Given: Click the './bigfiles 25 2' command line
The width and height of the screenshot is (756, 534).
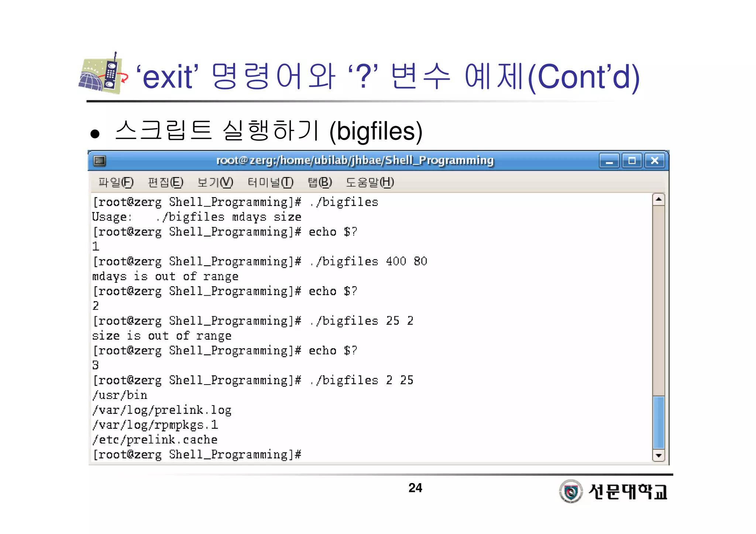Looking at the screenshot, I should pos(253,321).
